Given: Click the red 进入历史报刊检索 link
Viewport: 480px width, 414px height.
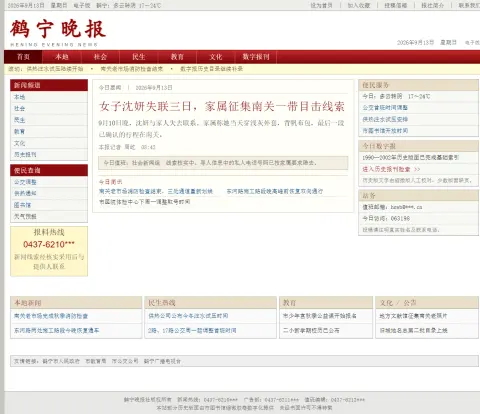Looking at the screenshot, I should [x=391, y=169].
